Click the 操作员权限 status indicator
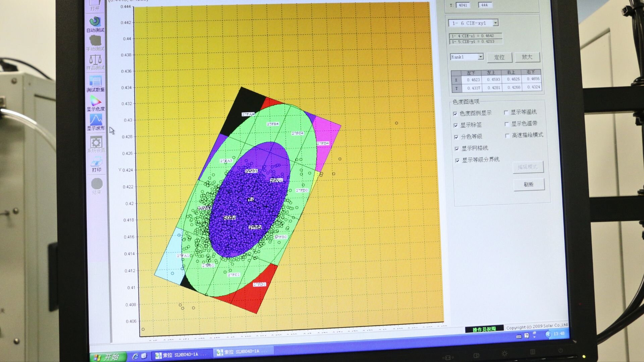Screen dimensions: 644x362 [x=484, y=329]
